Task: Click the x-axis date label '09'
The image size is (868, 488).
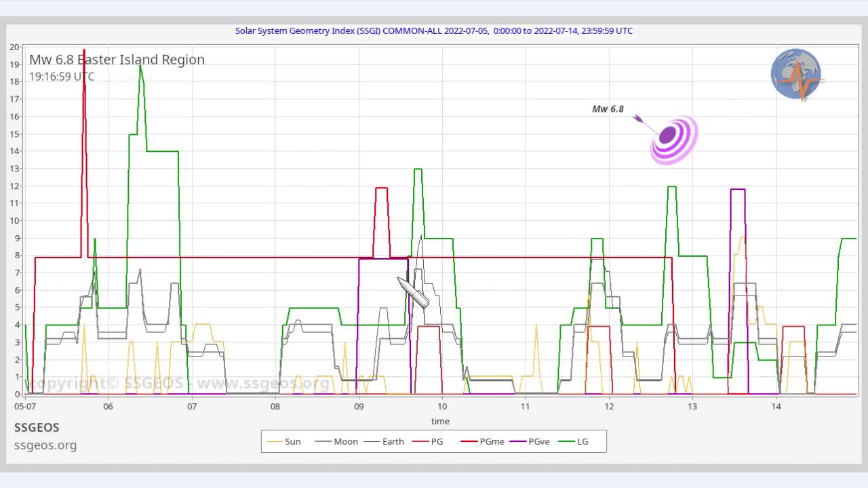Action: [359, 406]
